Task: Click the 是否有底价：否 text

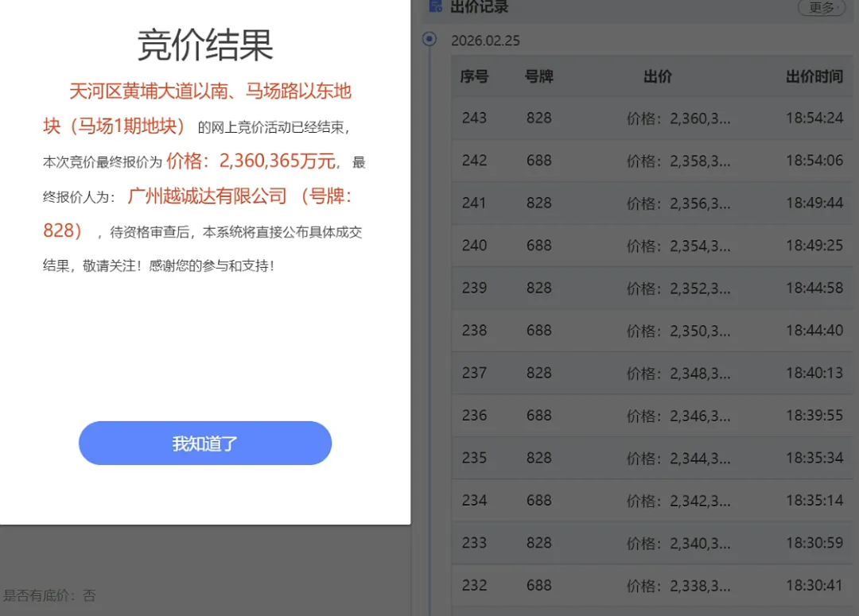Action: [x=49, y=595]
